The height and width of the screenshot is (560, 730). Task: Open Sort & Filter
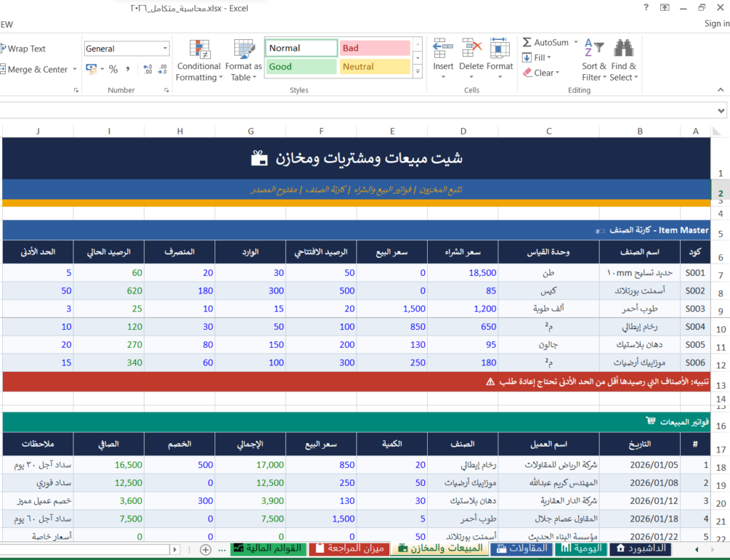coord(594,61)
